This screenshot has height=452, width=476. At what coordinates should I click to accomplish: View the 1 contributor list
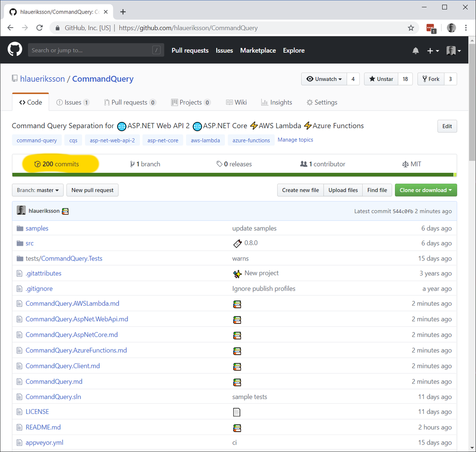pyautogui.click(x=323, y=164)
